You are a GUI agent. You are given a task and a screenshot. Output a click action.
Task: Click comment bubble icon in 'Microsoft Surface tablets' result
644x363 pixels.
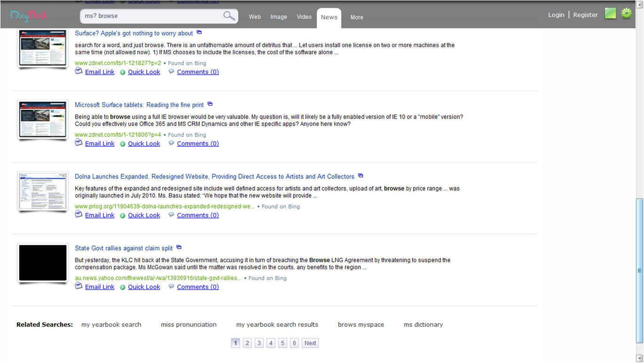point(171,143)
